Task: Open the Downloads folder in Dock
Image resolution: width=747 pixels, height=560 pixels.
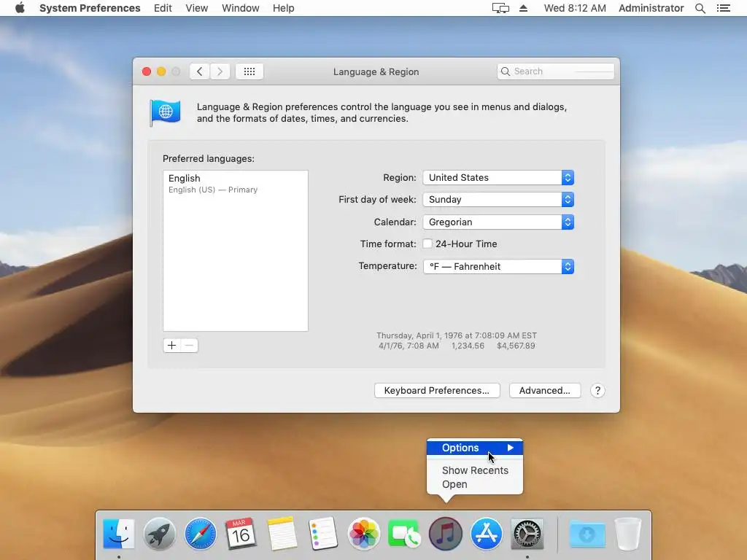Action: pos(587,534)
